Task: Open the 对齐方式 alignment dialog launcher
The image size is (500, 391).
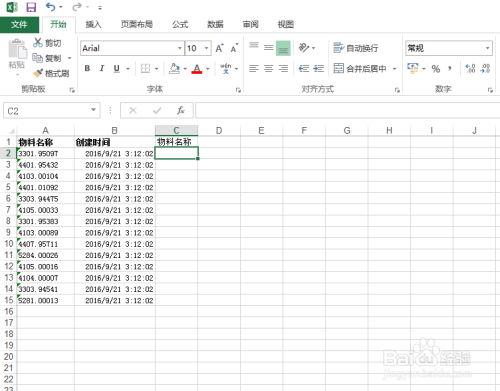Action: (x=397, y=90)
